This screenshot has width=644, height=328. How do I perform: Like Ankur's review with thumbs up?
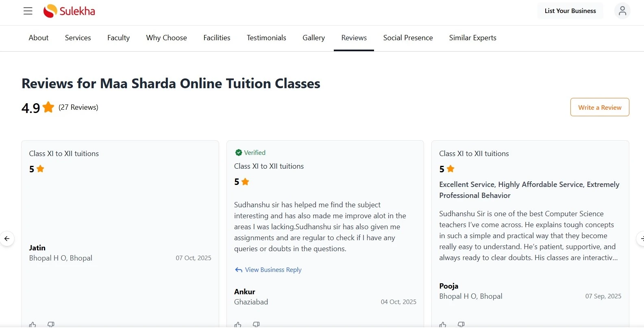pos(238,324)
